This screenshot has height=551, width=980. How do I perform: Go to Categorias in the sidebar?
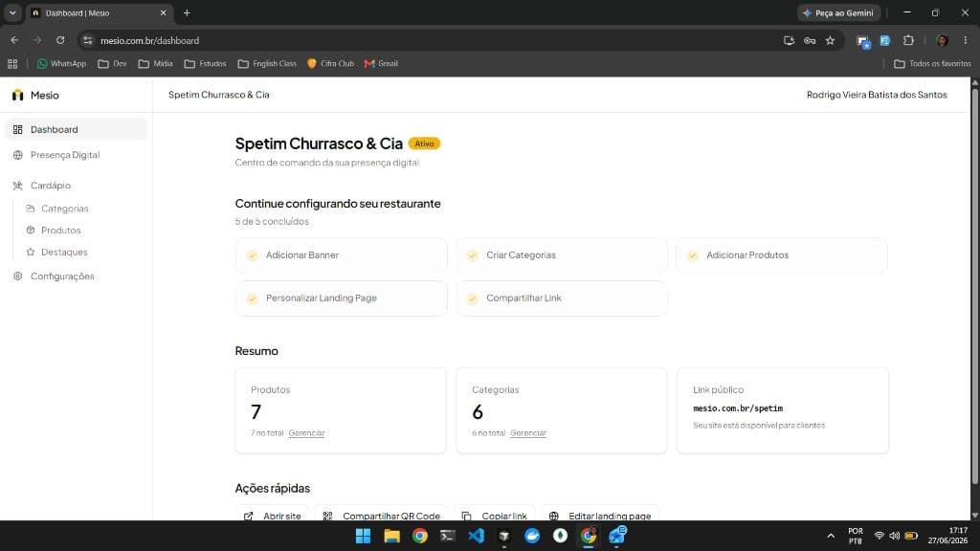click(x=64, y=209)
